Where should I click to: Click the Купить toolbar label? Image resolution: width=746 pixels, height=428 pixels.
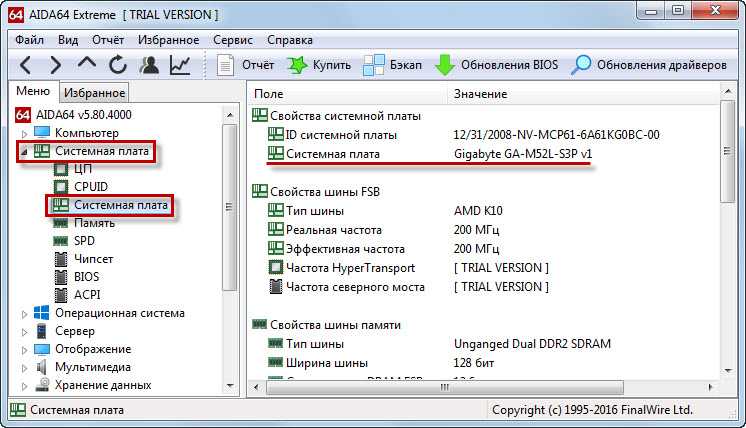pos(332,65)
